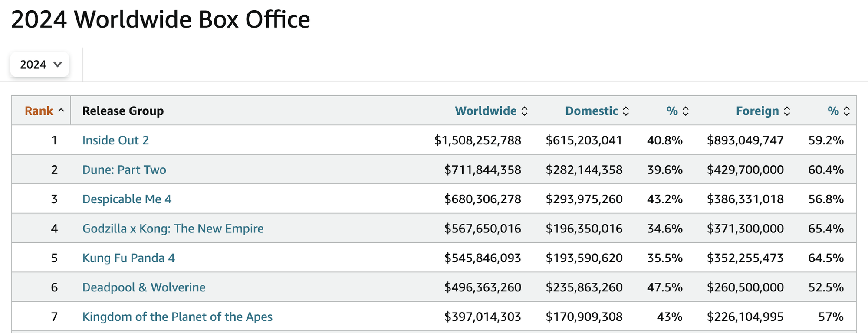Select foreign value $352,255,473
This screenshot has width=868, height=333.
745,258
